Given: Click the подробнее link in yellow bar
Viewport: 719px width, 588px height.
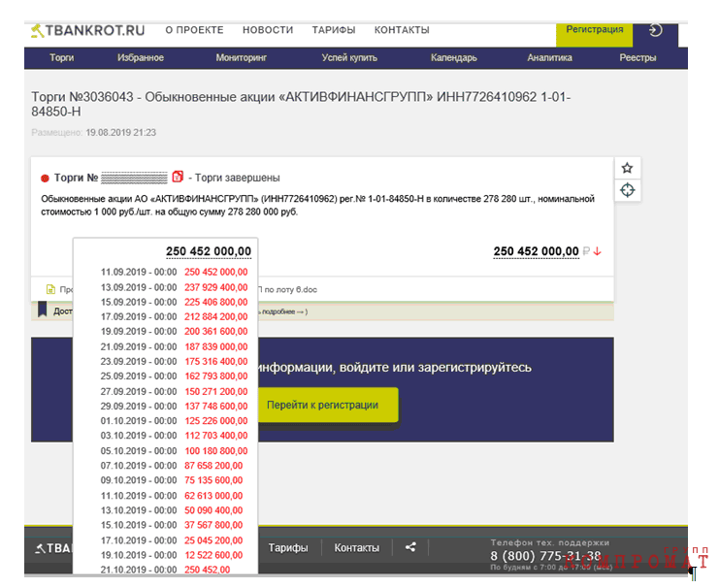Looking at the screenshot, I should [278, 311].
